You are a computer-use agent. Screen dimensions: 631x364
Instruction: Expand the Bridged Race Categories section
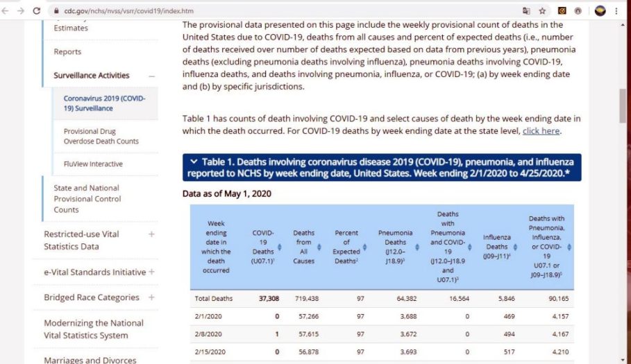click(151, 297)
